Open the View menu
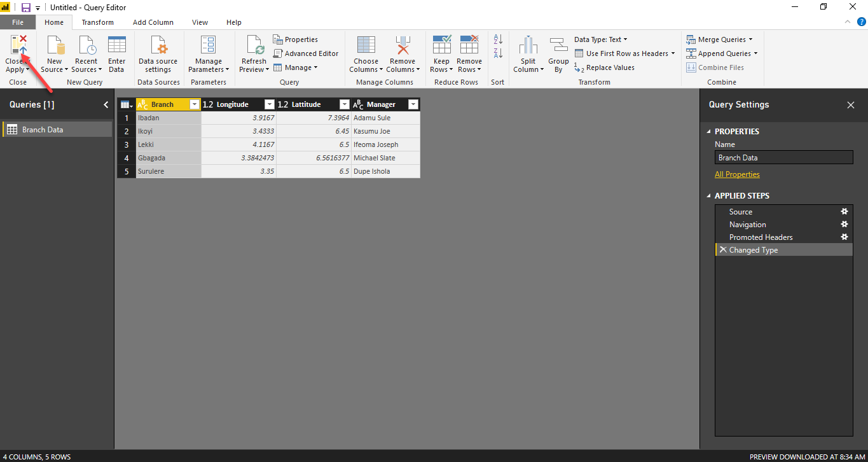This screenshot has width=868, height=462. [x=200, y=22]
